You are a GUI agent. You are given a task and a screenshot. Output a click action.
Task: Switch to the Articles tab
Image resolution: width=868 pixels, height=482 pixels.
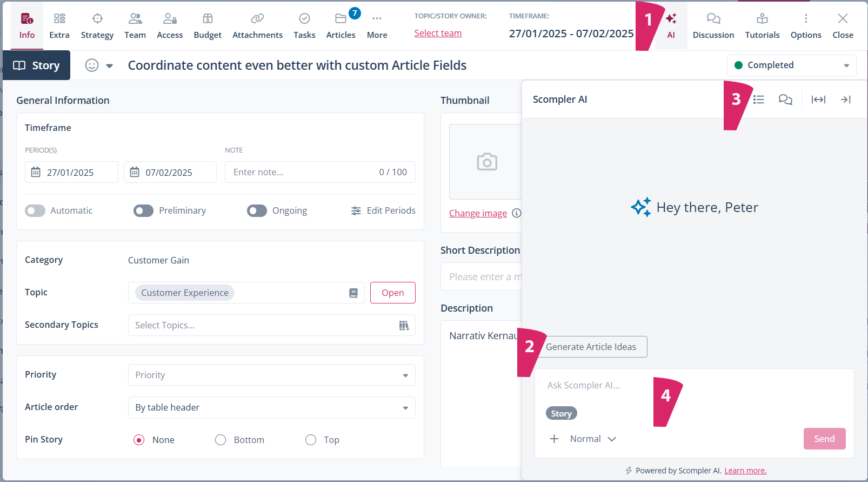[x=340, y=25]
